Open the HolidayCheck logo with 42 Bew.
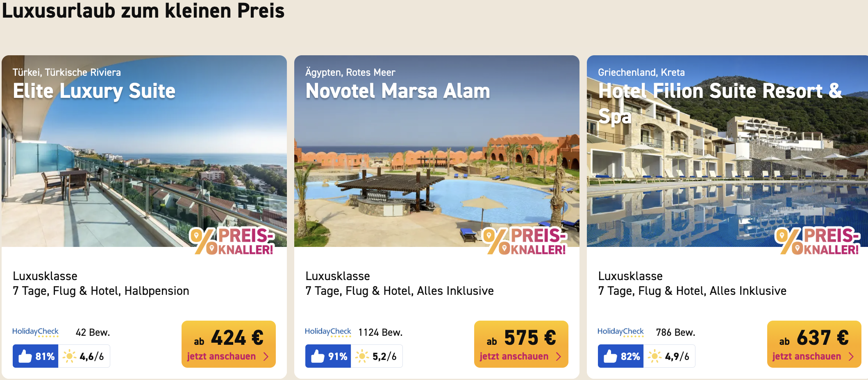The height and width of the screenshot is (380, 868). (x=35, y=332)
